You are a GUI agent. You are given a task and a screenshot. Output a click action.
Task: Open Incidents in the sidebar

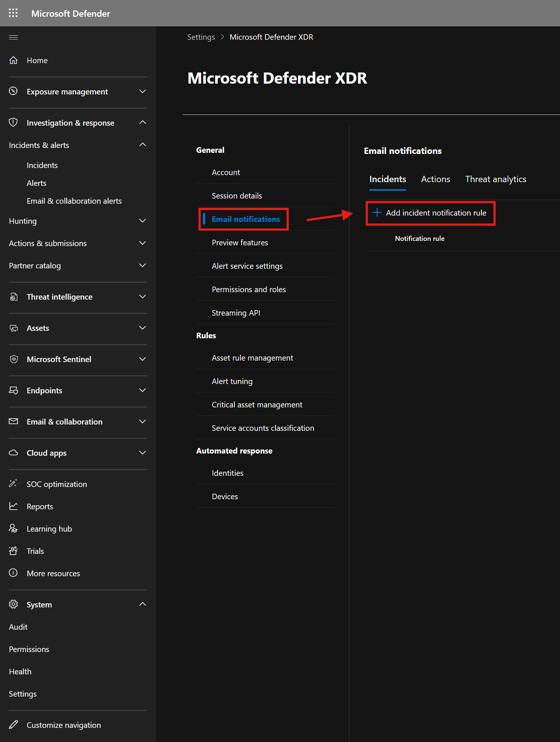[x=42, y=165]
